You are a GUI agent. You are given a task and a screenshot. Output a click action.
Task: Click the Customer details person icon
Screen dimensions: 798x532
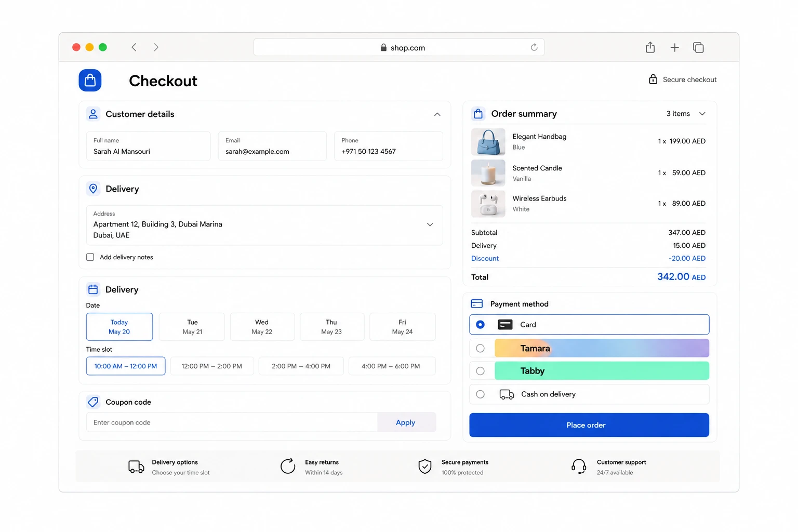click(x=93, y=114)
